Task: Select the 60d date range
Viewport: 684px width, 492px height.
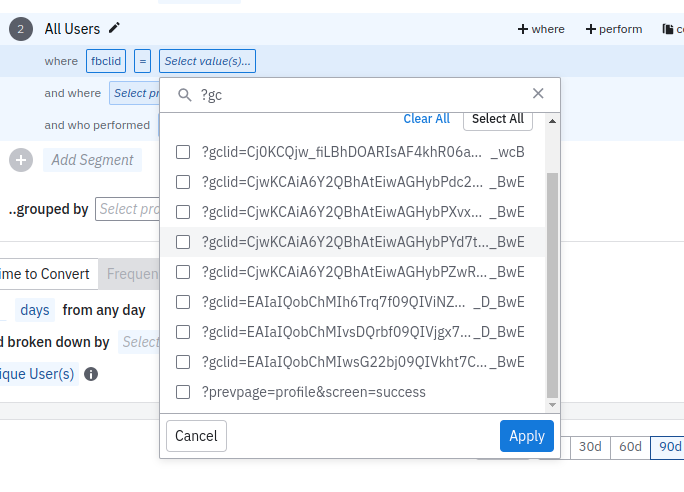Action: point(630,447)
